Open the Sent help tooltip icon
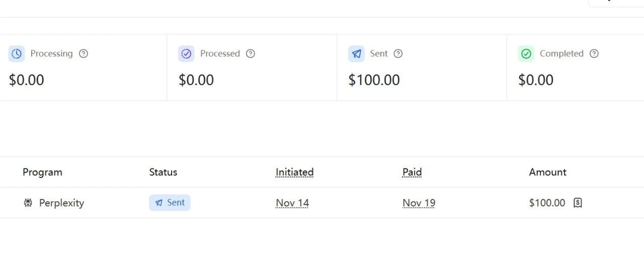The image size is (644, 273). (398, 54)
